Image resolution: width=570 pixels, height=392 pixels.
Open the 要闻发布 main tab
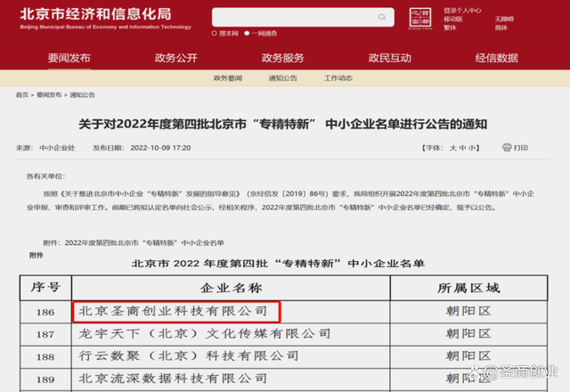(69, 58)
